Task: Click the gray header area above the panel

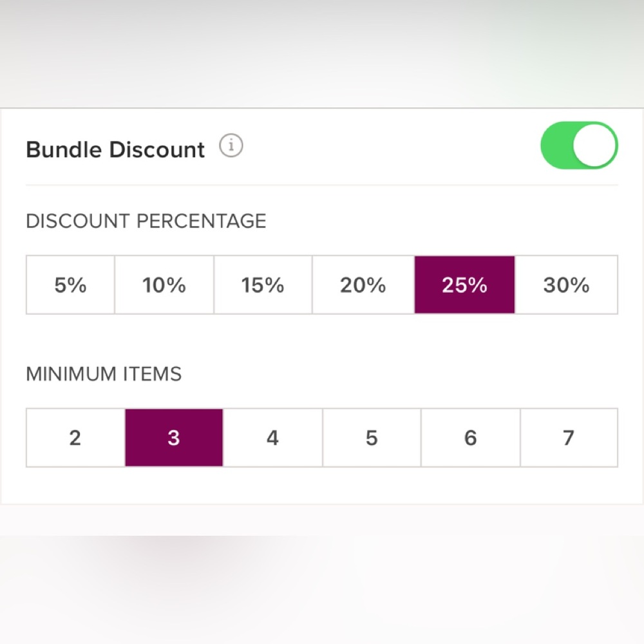Action: coord(322,53)
